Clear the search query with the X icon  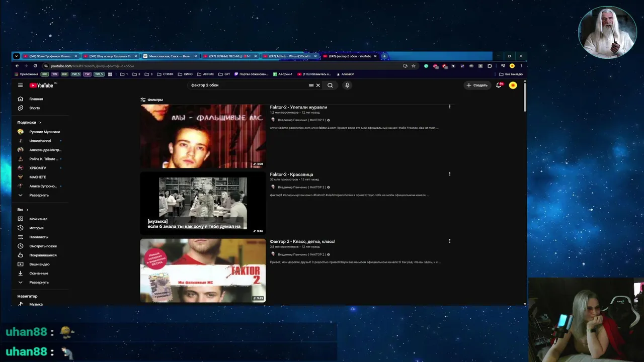click(x=318, y=85)
